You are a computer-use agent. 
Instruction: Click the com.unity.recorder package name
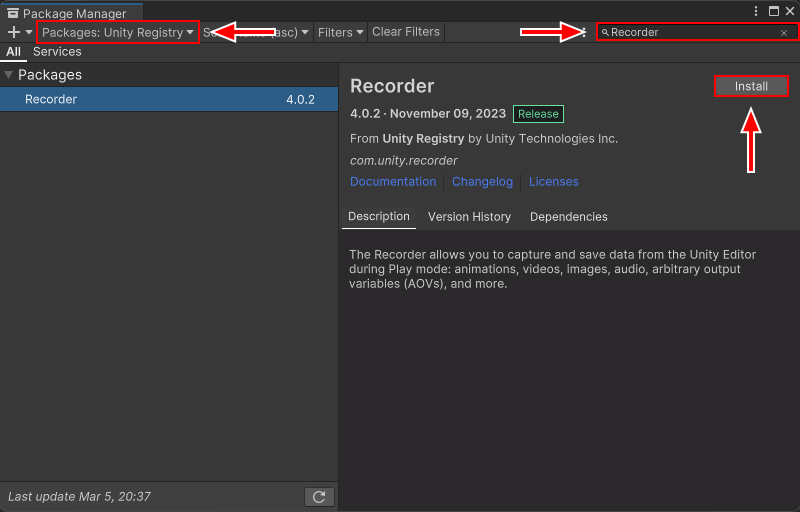coord(404,161)
